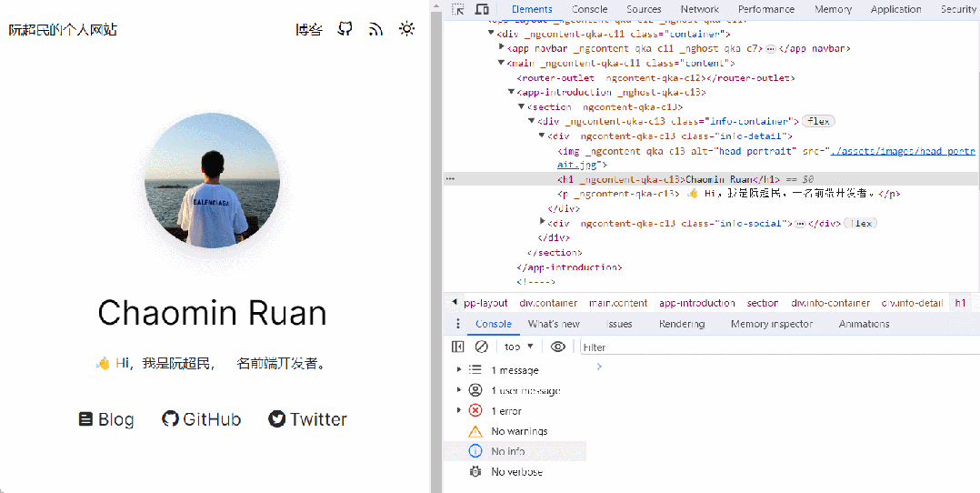Image resolution: width=980 pixels, height=493 pixels.
Task: Select div.info-container in the breadcrumb
Action: pyautogui.click(x=830, y=303)
